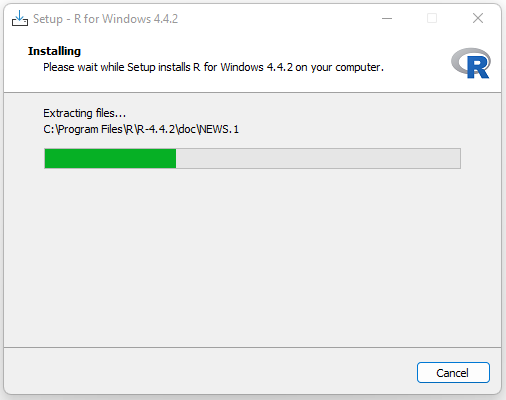Image resolution: width=506 pixels, height=400 pixels.
Task: Cancel the R installation
Action: tap(453, 373)
